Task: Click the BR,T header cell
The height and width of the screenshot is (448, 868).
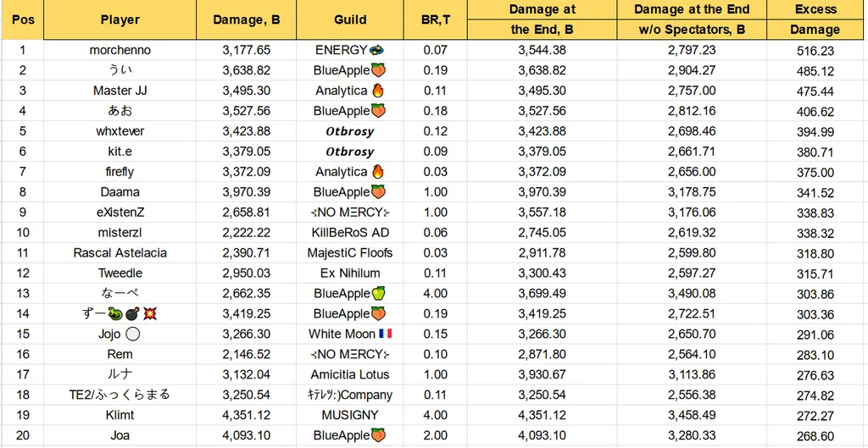Action: pyautogui.click(x=435, y=20)
